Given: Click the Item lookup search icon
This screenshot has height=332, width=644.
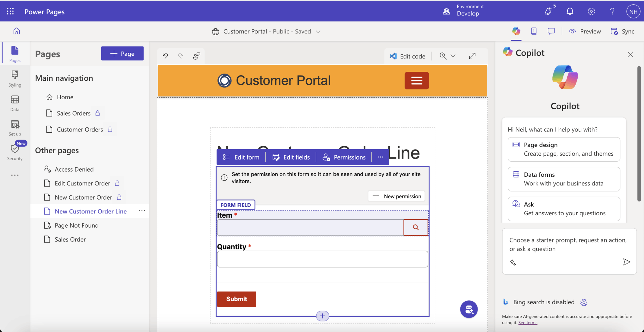Looking at the screenshot, I should 415,227.
